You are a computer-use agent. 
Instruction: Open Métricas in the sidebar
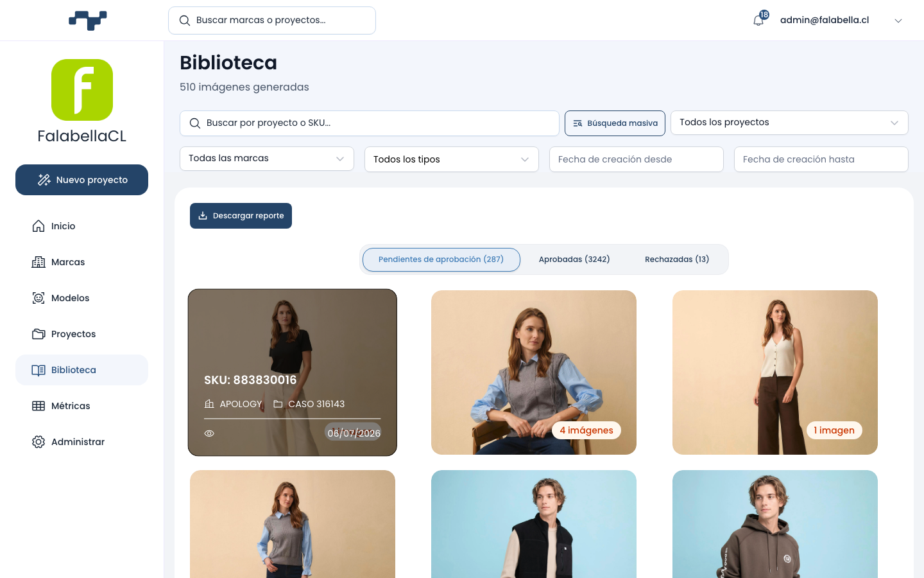tap(81, 406)
